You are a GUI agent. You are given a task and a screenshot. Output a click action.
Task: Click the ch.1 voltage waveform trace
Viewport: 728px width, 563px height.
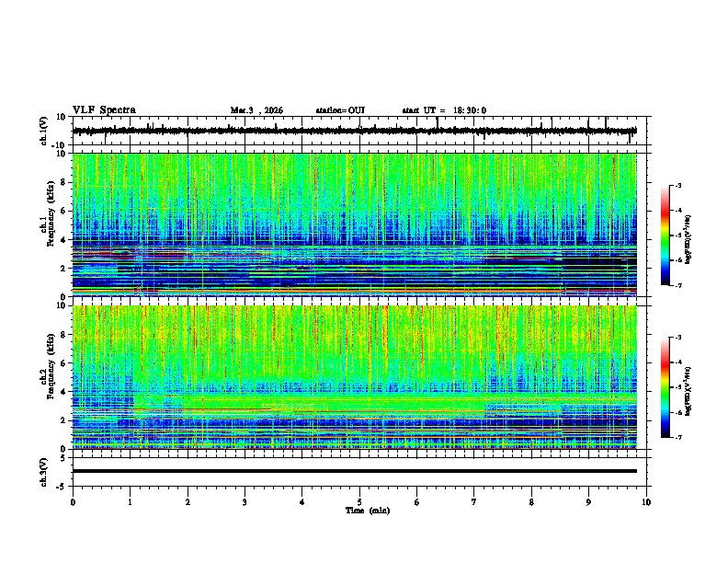(x=354, y=131)
